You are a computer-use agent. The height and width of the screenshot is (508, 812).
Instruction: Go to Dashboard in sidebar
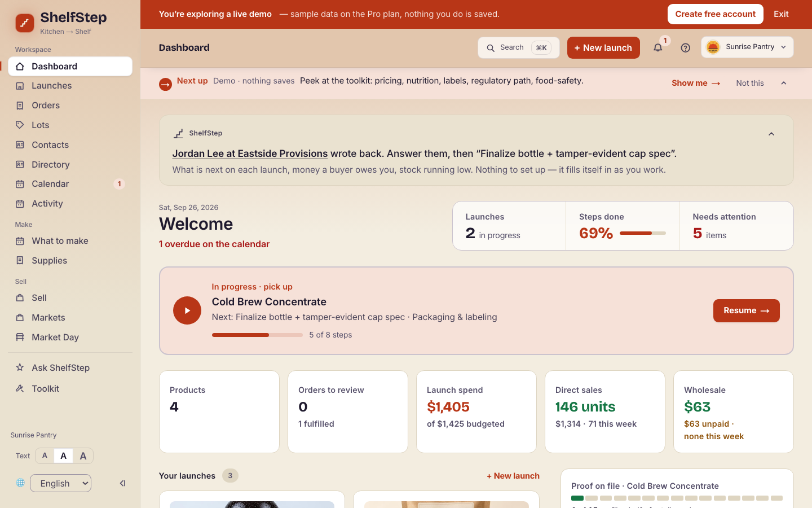click(70, 66)
